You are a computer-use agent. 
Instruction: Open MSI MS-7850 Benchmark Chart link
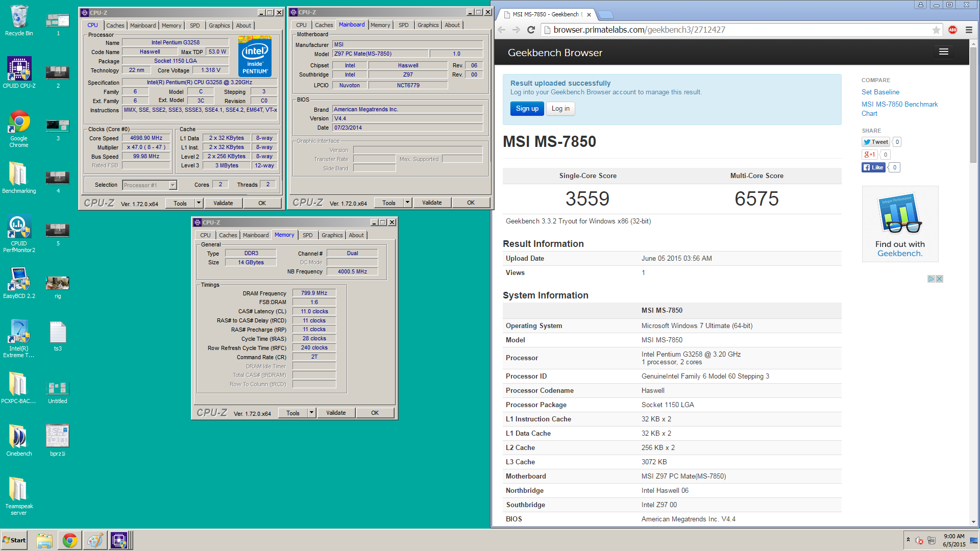point(899,109)
